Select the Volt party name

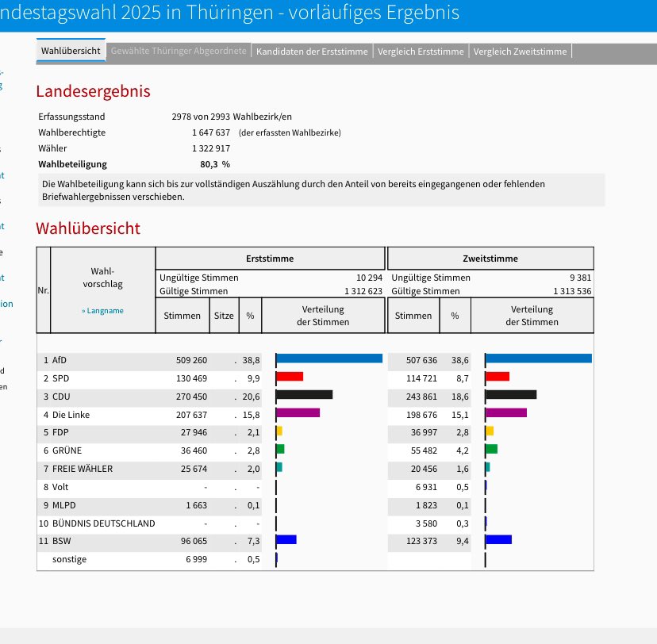[60, 487]
